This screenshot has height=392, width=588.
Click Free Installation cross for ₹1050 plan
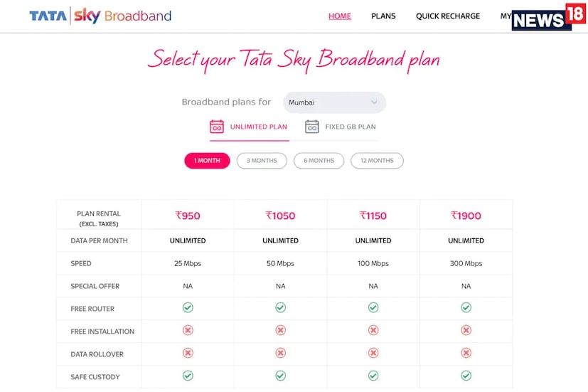[x=280, y=331]
